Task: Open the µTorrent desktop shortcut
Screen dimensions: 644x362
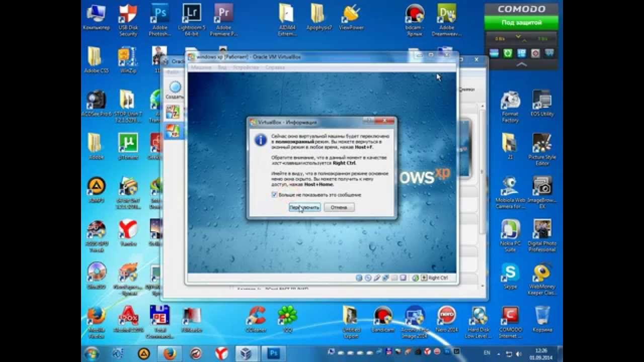Action: coord(128,146)
